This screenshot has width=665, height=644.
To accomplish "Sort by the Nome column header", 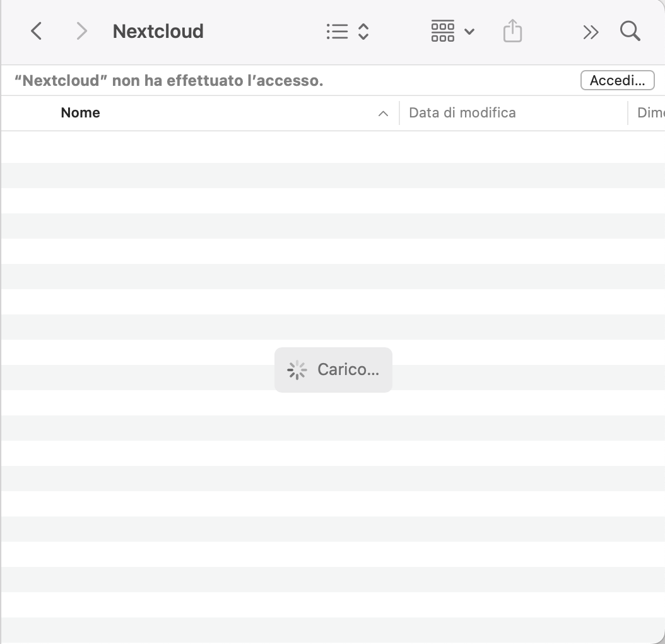I will tap(81, 112).
